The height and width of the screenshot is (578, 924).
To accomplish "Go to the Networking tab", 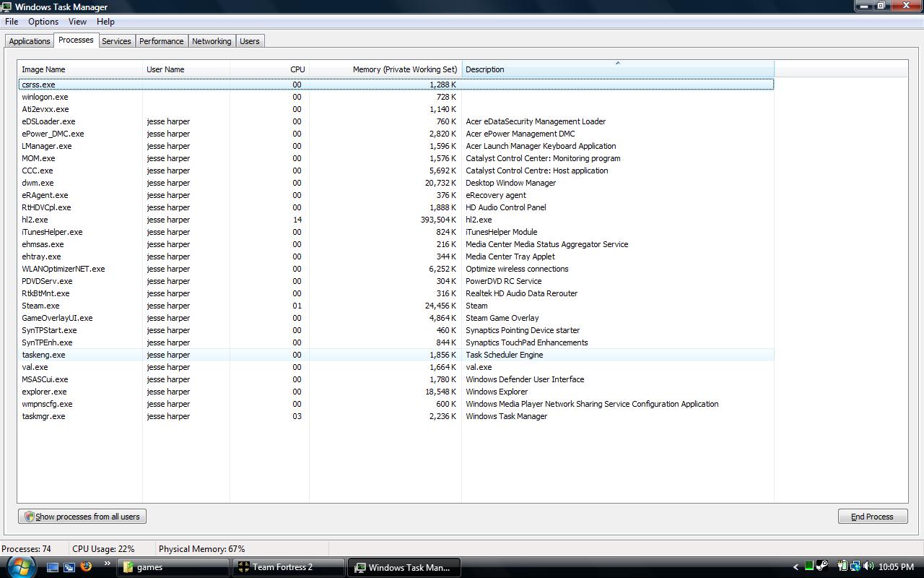I will [x=212, y=41].
